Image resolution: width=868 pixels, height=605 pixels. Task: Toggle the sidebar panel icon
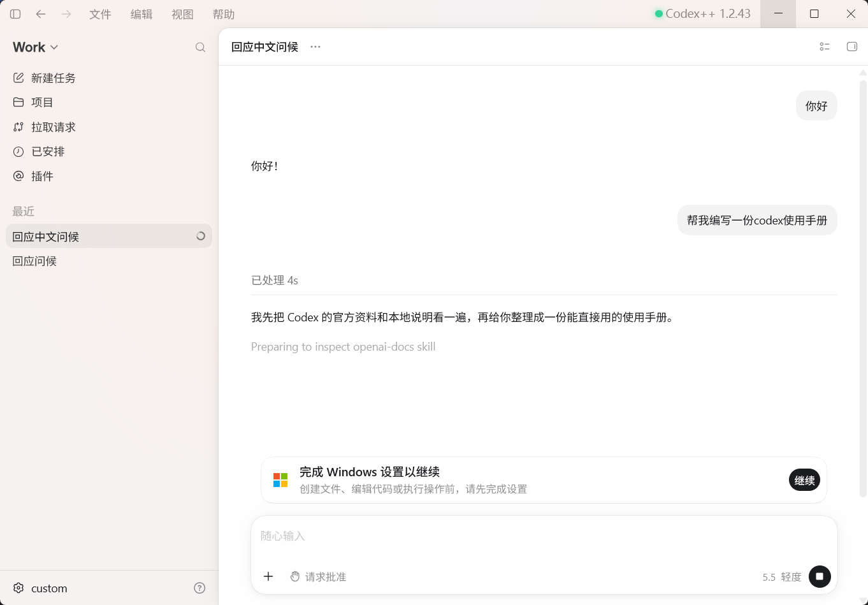tap(16, 14)
